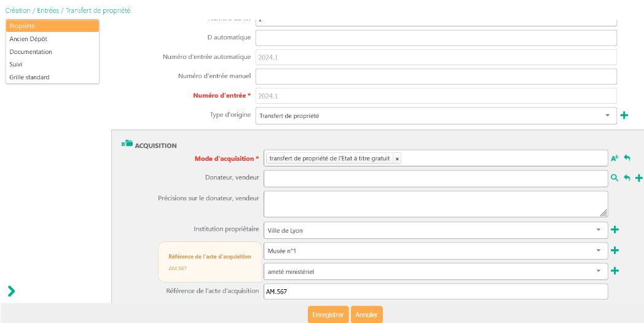Expand the left panel with green chevron

(11, 291)
